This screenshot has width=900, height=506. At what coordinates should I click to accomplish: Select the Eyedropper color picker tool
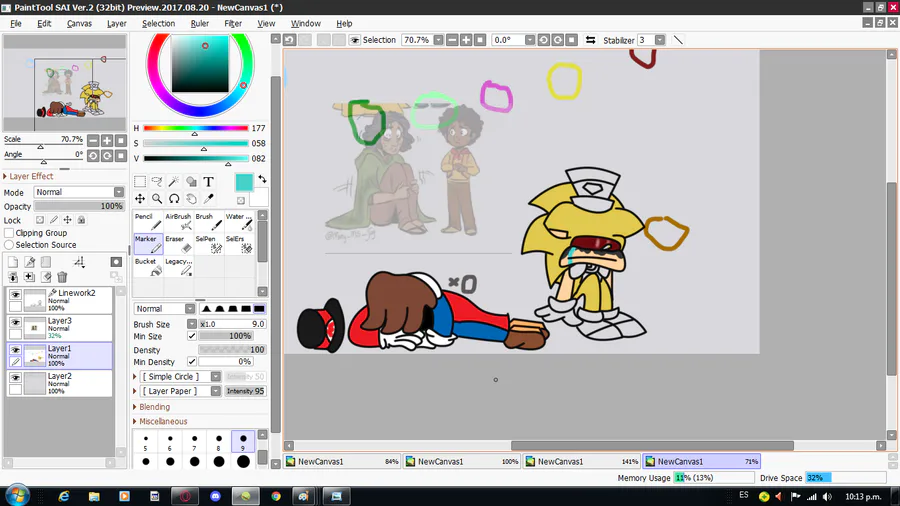pyautogui.click(x=208, y=198)
